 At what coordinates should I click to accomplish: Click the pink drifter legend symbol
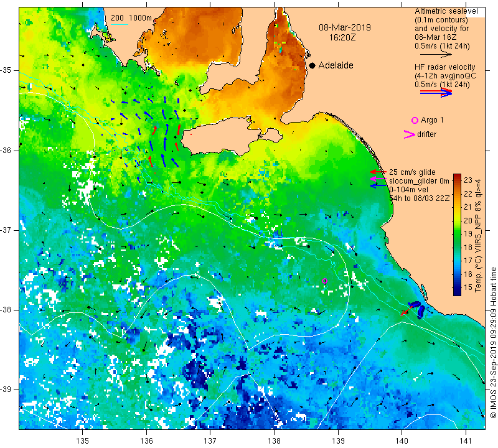pos(410,134)
